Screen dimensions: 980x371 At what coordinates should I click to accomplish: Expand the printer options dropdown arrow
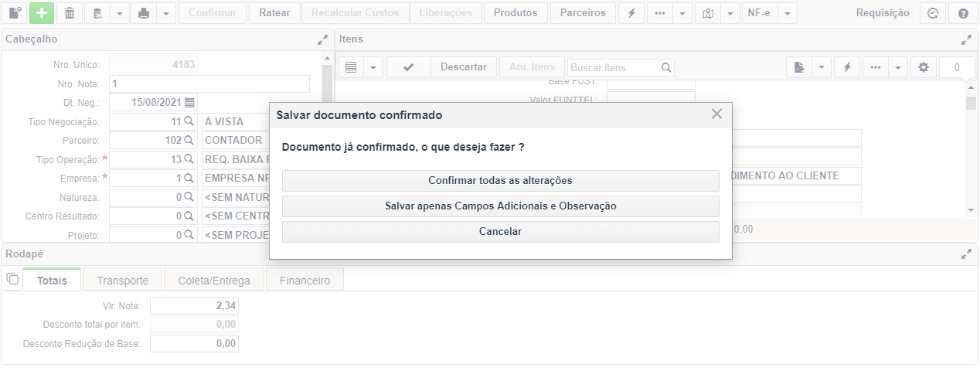(165, 13)
